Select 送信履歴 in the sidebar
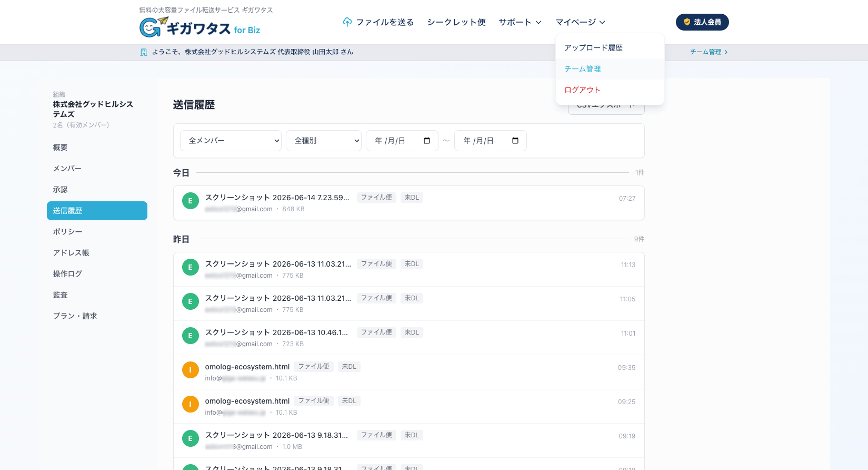 [x=97, y=211]
